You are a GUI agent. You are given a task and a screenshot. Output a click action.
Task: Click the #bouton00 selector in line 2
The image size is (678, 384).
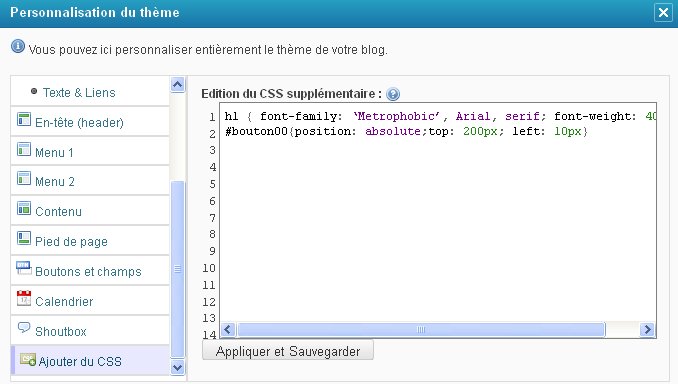coord(256,131)
